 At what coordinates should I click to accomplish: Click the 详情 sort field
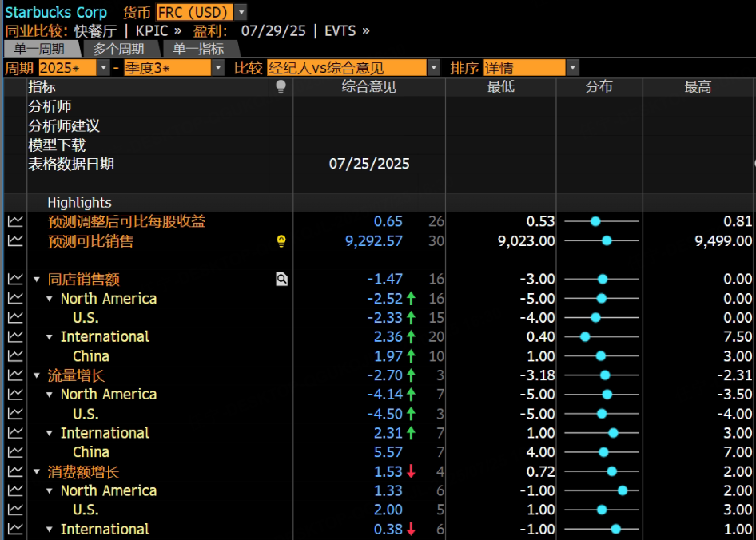pyautogui.click(x=524, y=68)
